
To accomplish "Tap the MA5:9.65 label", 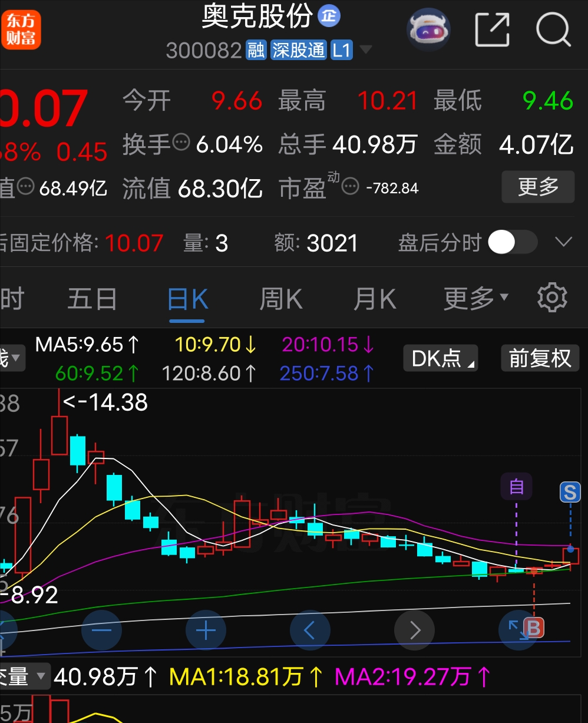I will 87,344.
